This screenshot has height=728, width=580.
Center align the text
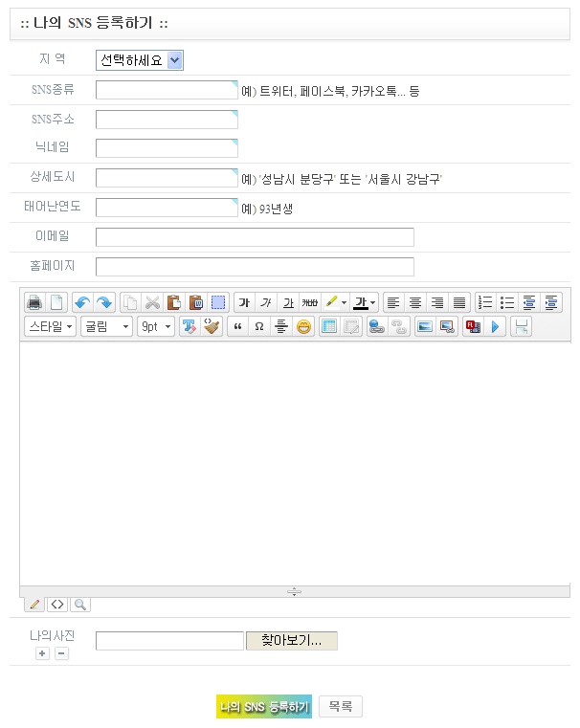point(415,302)
